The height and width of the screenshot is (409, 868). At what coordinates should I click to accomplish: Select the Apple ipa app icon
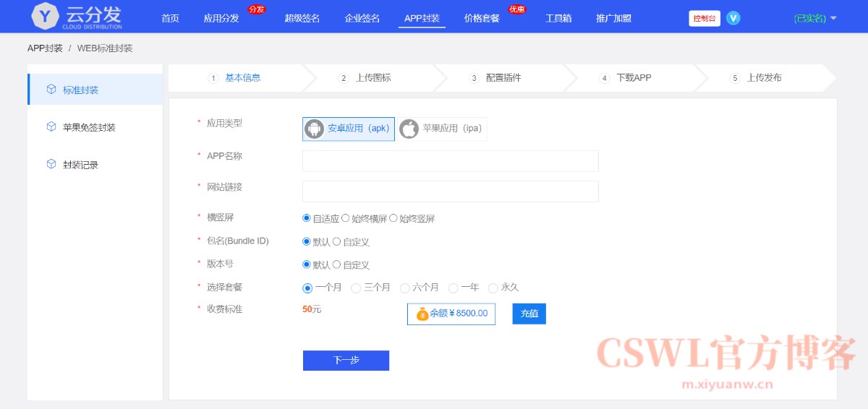409,129
